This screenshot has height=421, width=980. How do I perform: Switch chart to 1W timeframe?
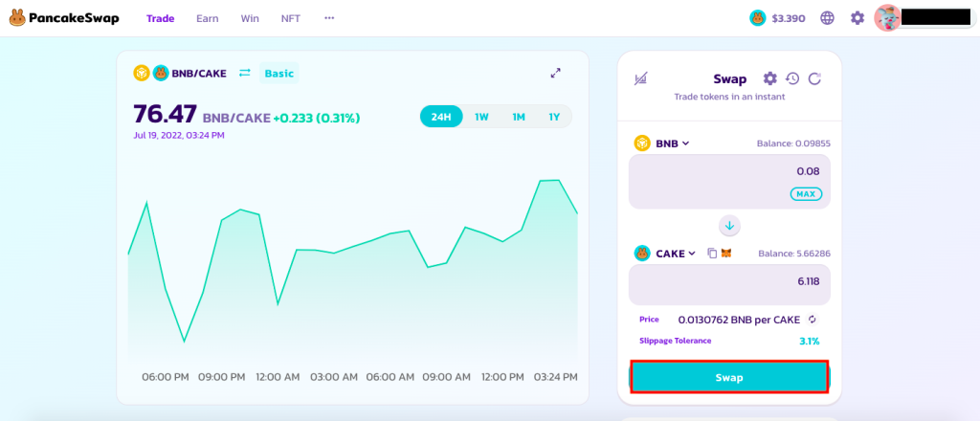481,117
